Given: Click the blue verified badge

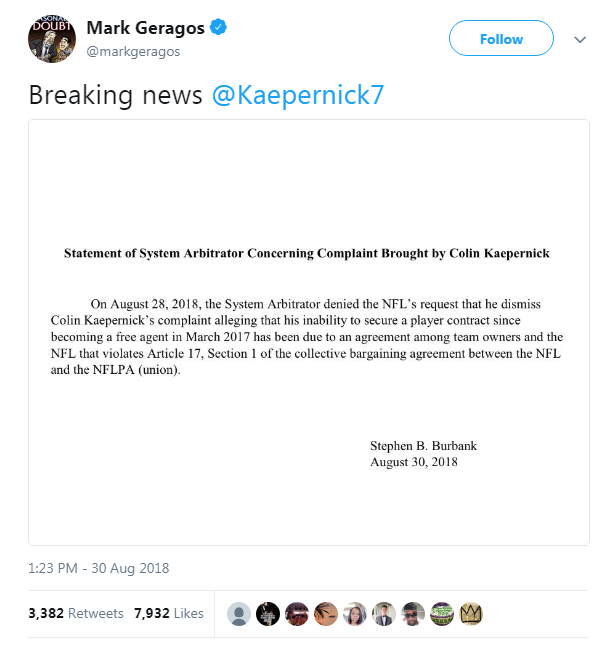Looking at the screenshot, I should tap(217, 27).
